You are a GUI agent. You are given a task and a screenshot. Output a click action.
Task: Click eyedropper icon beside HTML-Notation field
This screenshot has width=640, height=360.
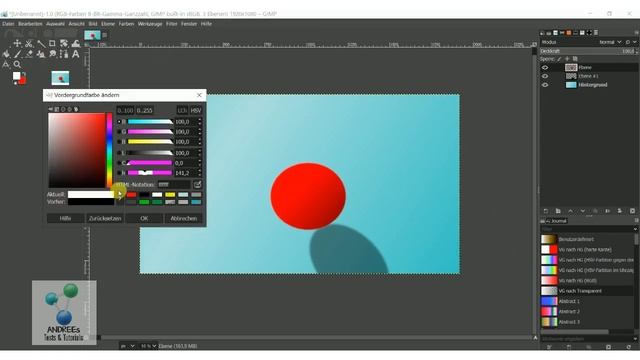point(197,184)
